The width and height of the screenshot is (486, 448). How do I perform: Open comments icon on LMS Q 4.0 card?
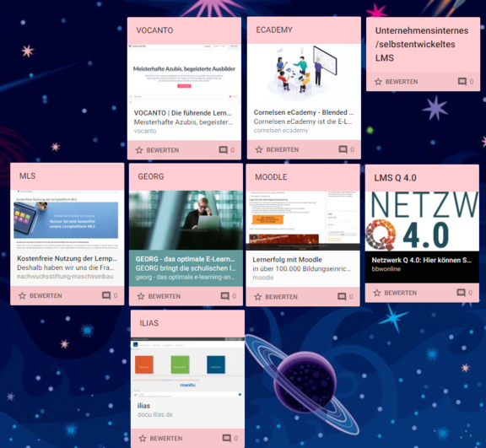point(462,293)
